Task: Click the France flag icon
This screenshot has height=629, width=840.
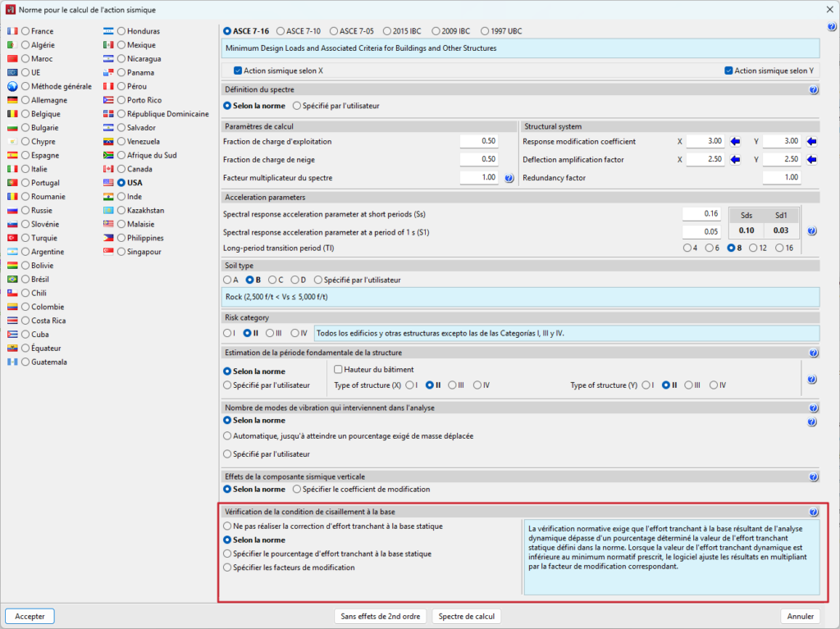Action: pyautogui.click(x=12, y=31)
